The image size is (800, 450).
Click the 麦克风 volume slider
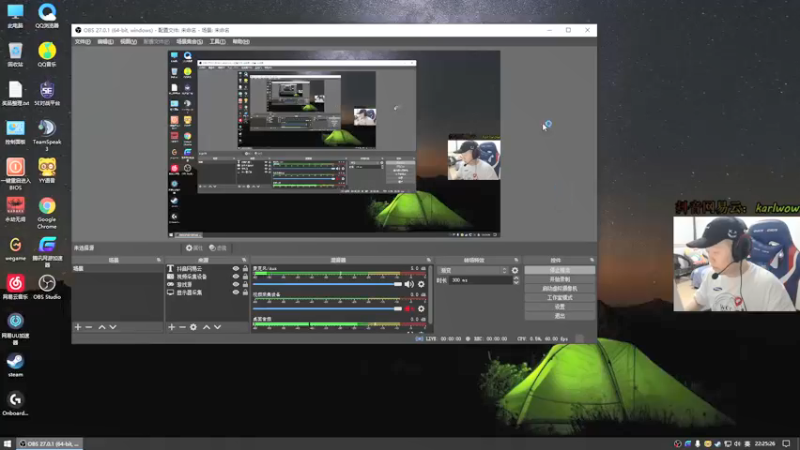(x=328, y=284)
